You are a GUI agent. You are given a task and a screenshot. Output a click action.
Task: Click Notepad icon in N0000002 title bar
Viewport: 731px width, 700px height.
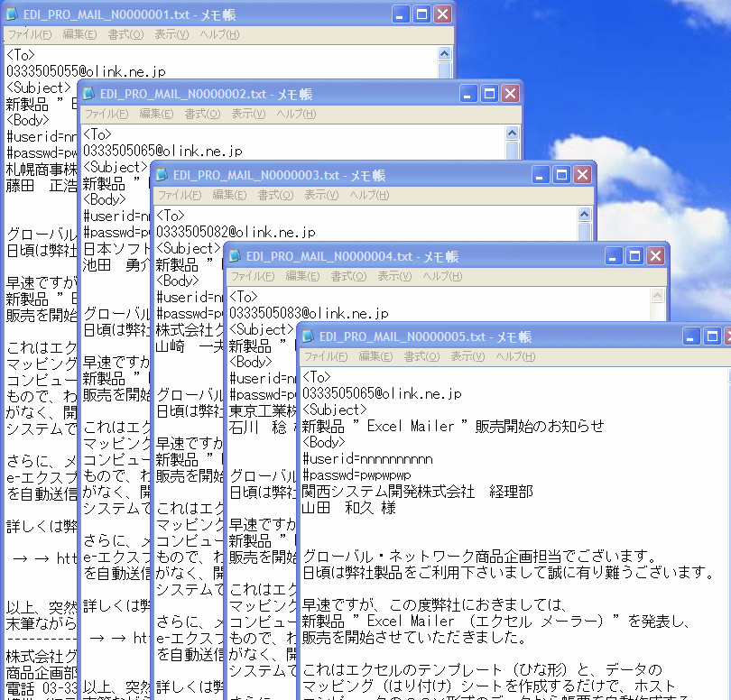click(x=88, y=94)
